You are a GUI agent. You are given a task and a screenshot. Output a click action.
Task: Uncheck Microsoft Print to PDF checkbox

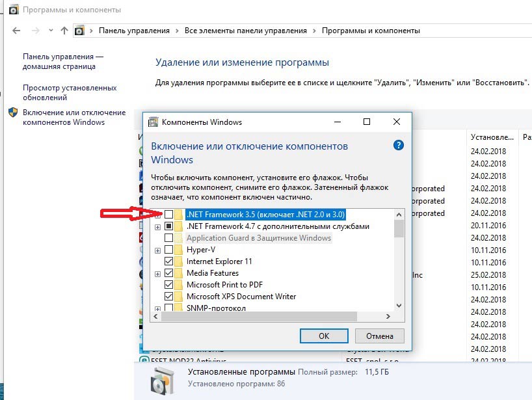[x=168, y=285]
